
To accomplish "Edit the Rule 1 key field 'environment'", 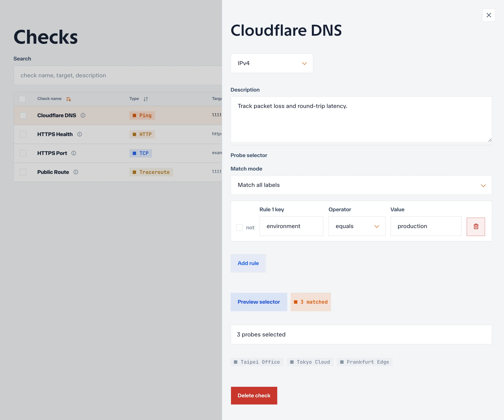I will coord(291,226).
